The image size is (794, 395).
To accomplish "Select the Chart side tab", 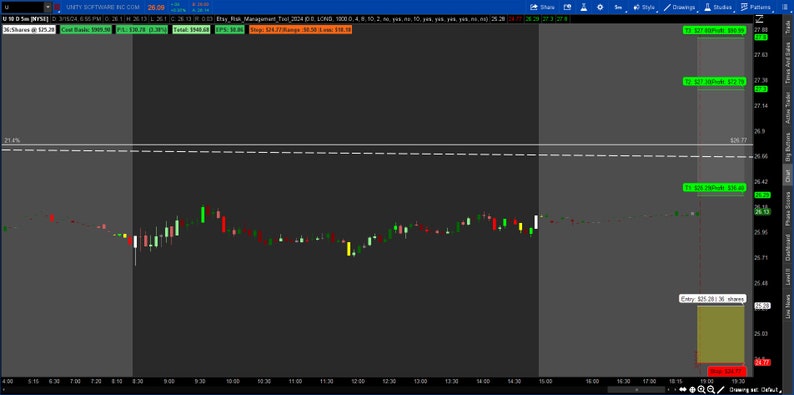I will click(787, 176).
